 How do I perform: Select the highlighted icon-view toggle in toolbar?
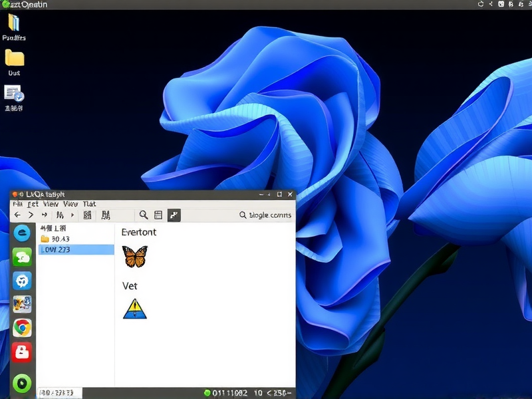tap(174, 215)
